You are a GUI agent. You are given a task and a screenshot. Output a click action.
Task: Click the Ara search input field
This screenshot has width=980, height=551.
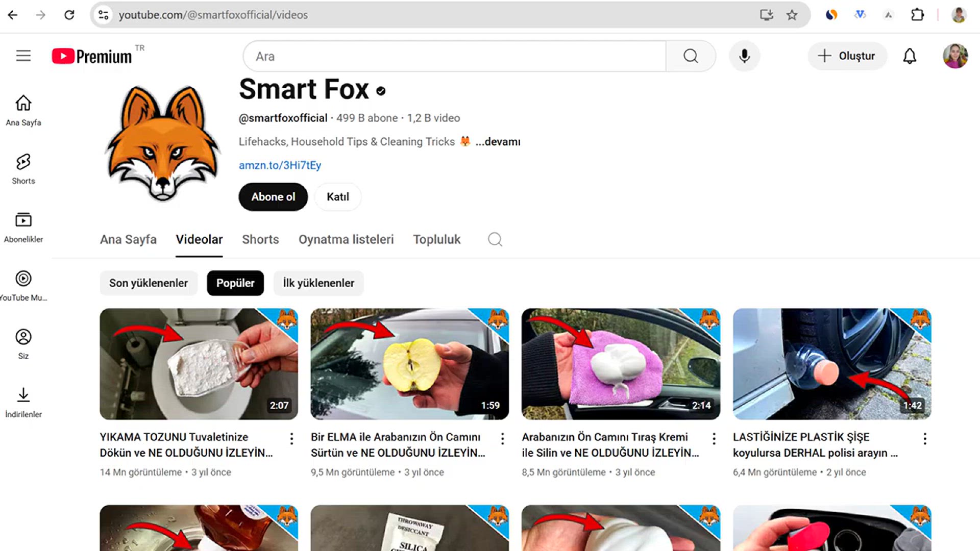[454, 56]
